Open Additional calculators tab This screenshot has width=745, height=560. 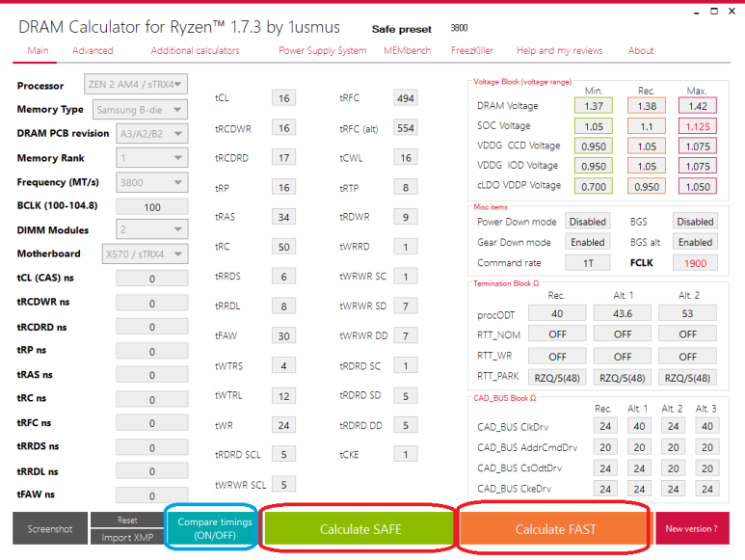(x=195, y=50)
